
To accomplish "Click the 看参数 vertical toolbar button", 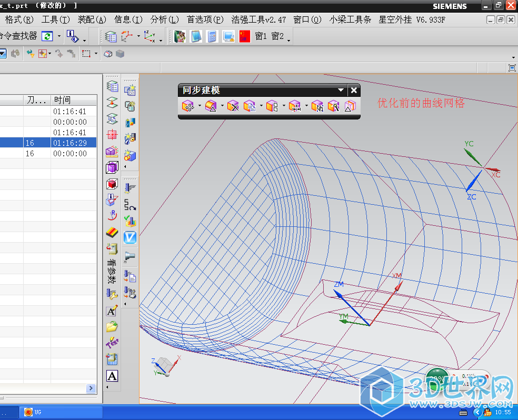I will coord(112,271).
